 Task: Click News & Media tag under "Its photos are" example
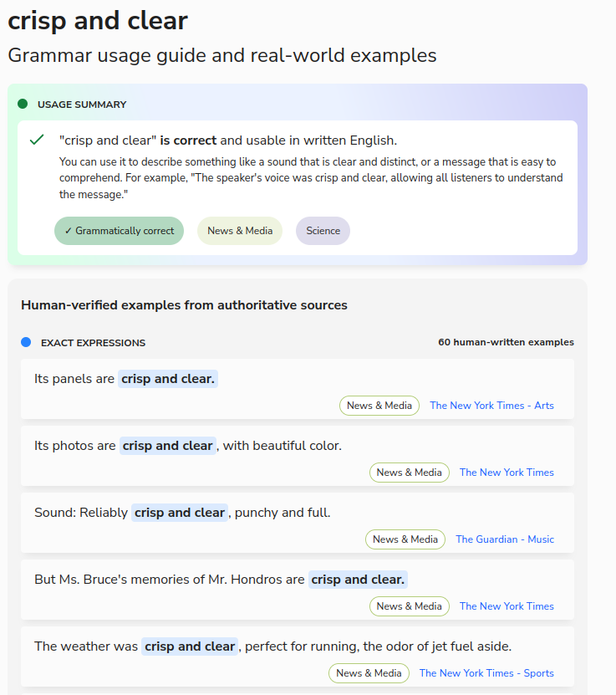(x=410, y=473)
